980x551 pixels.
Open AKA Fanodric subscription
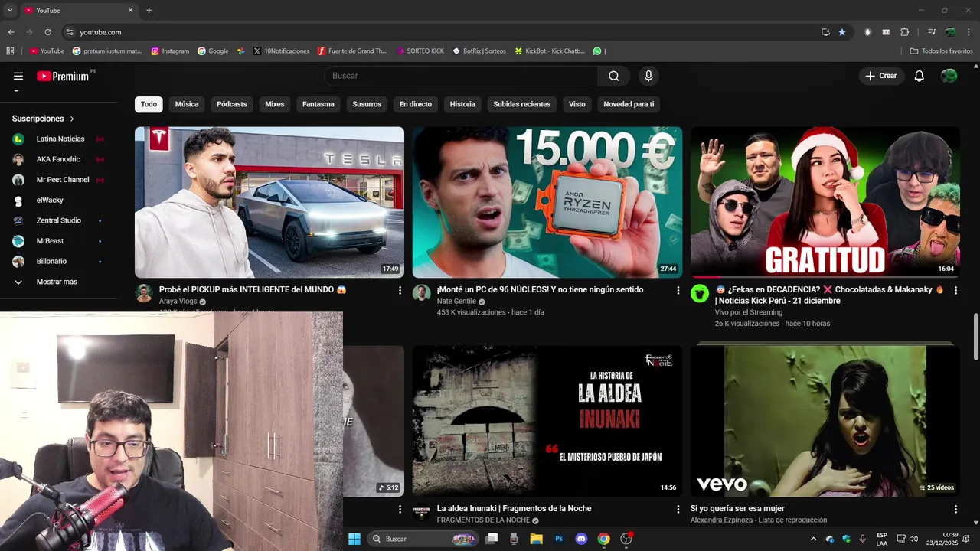point(57,159)
